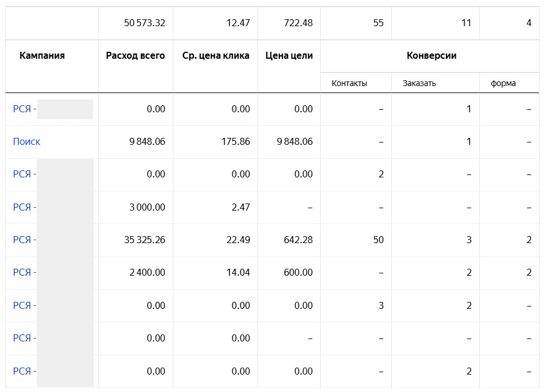
Task: Select the Заказать sub-column header
Action: 419,83
